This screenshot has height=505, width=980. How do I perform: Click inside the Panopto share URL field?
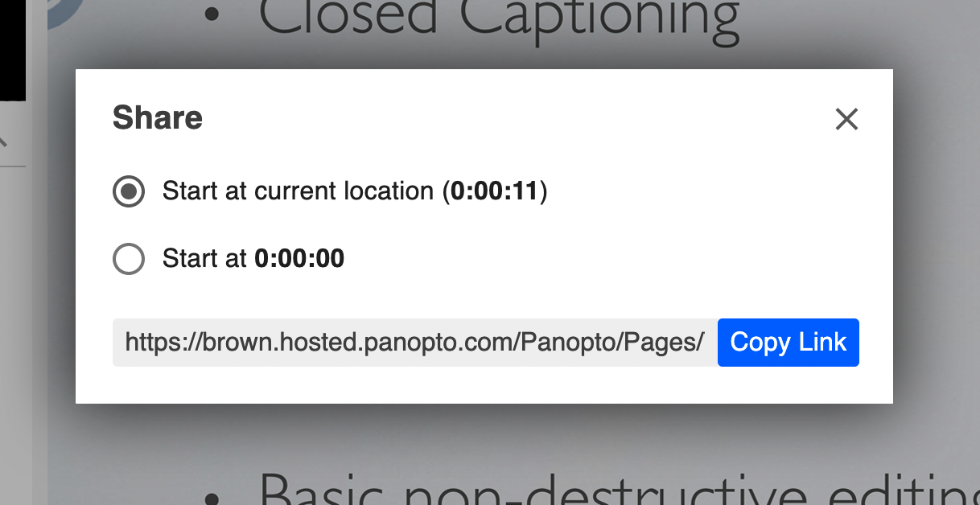click(414, 343)
